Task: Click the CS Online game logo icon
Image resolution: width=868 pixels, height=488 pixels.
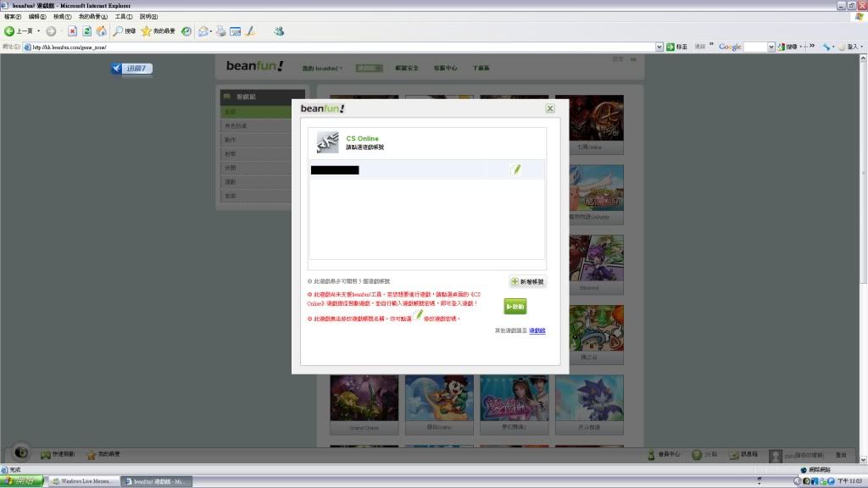Action: click(x=327, y=142)
